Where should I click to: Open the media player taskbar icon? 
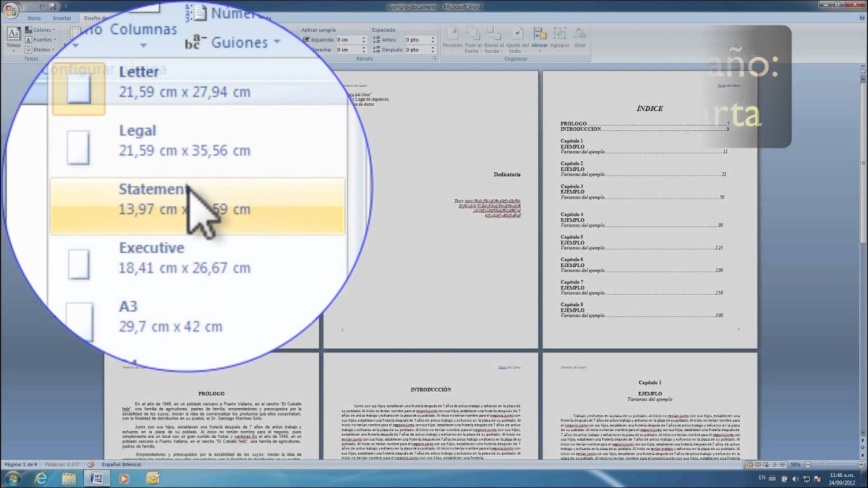point(125,479)
